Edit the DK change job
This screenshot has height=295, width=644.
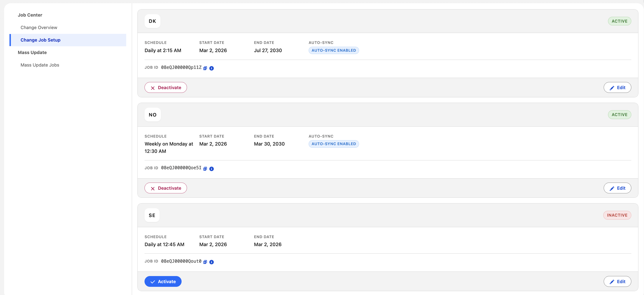click(617, 87)
